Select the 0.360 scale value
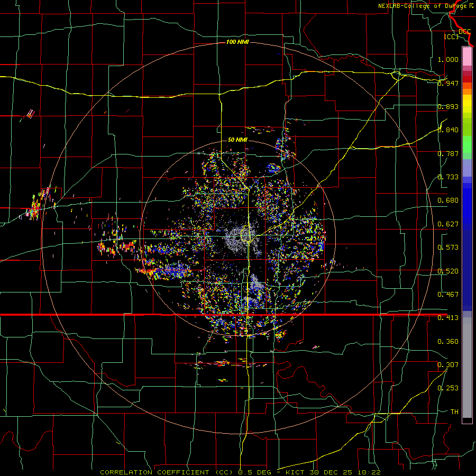476x476 pixels. tap(448, 342)
